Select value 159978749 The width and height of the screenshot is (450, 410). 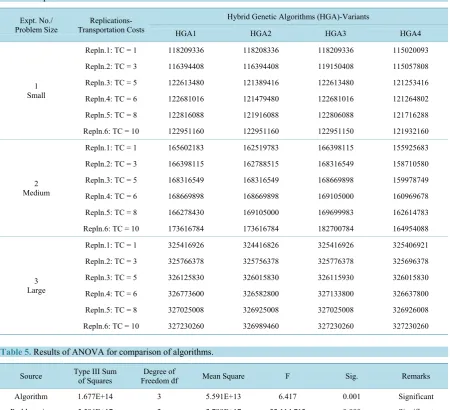410,180
